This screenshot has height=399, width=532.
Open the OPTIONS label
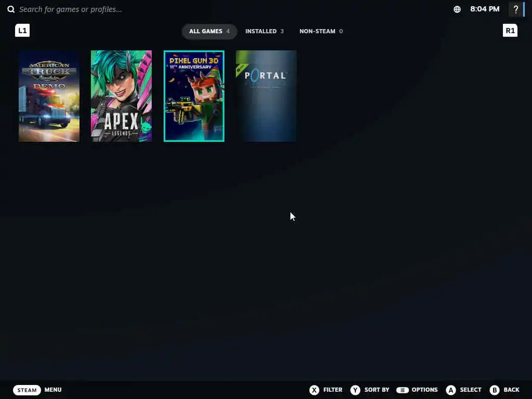point(424,390)
